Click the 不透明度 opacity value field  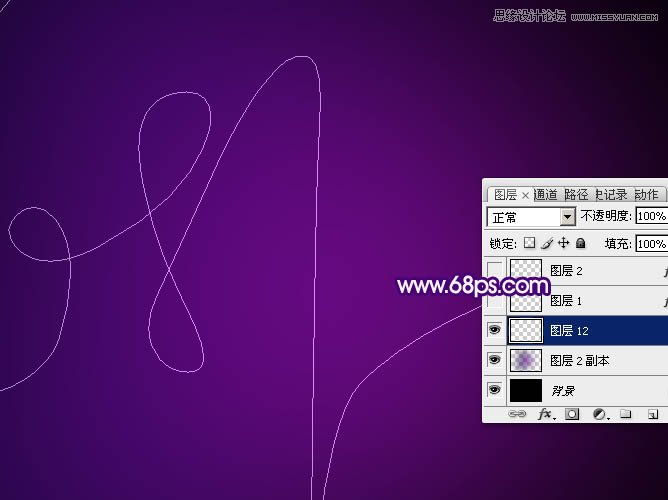click(x=652, y=216)
